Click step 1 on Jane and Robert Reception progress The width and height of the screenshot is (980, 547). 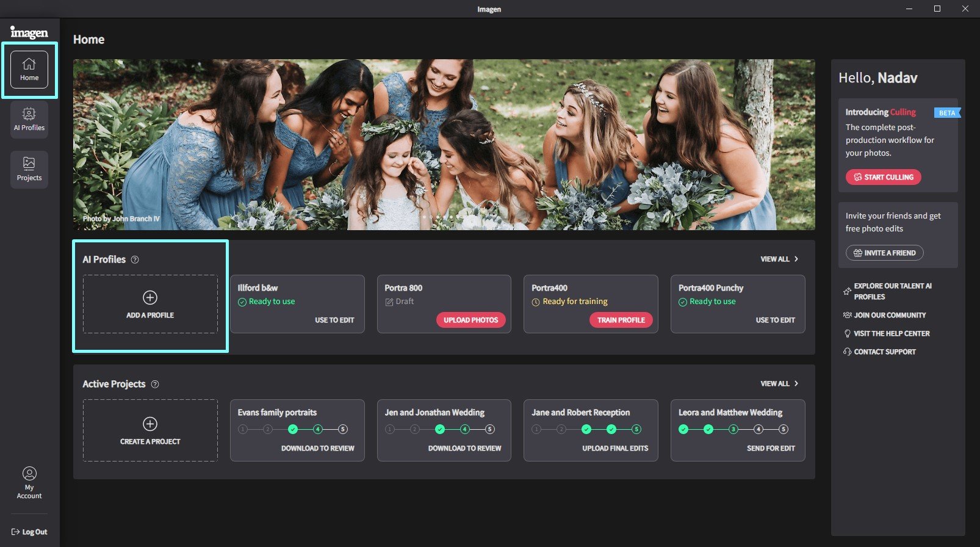pyautogui.click(x=536, y=429)
